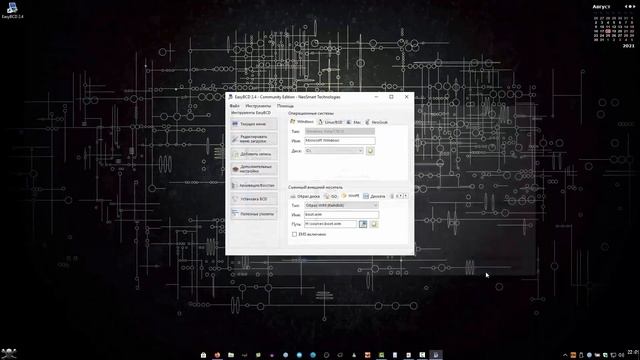Open Установка BCD section
This screenshot has height=360, width=640.
254,199
